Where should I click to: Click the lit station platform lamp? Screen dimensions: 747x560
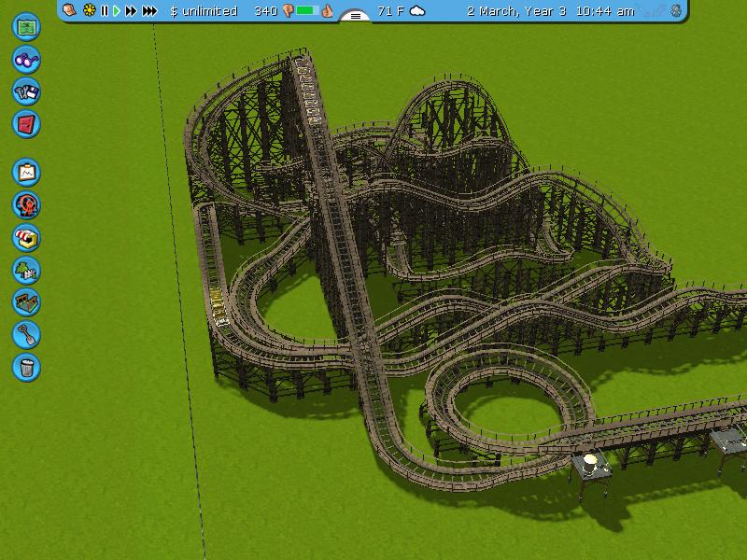pos(590,459)
